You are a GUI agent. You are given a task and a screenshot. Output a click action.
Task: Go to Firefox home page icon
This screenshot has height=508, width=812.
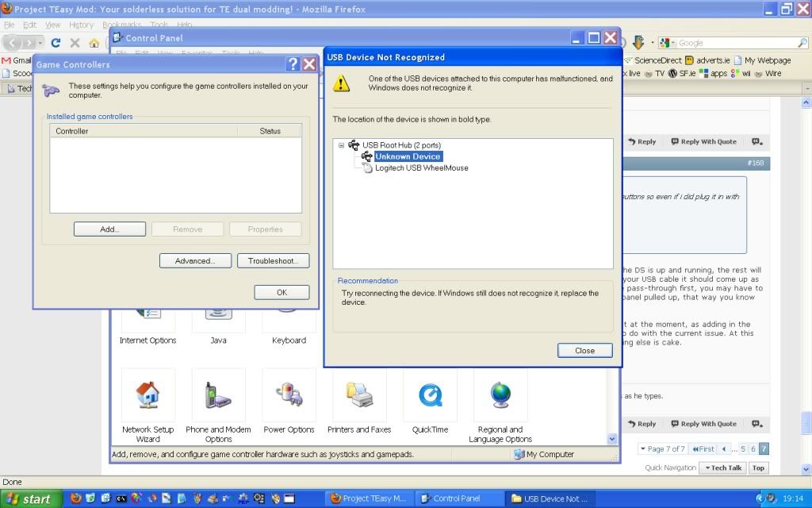94,43
